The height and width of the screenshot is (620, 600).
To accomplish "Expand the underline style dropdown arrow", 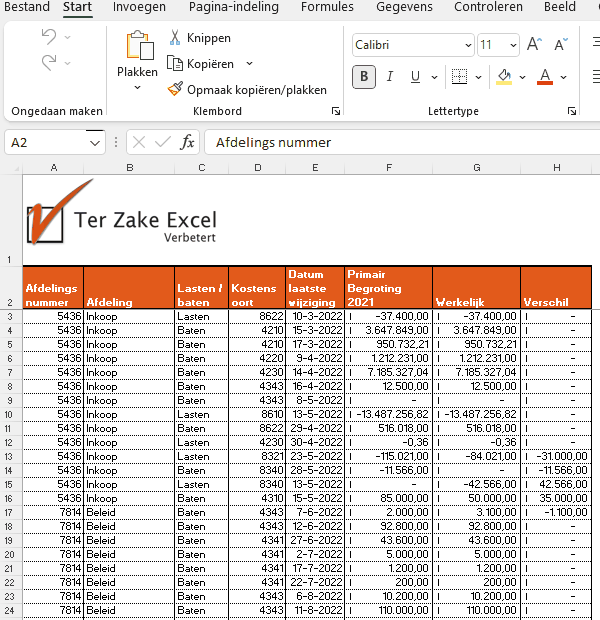I will pyautogui.click(x=434, y=77).
